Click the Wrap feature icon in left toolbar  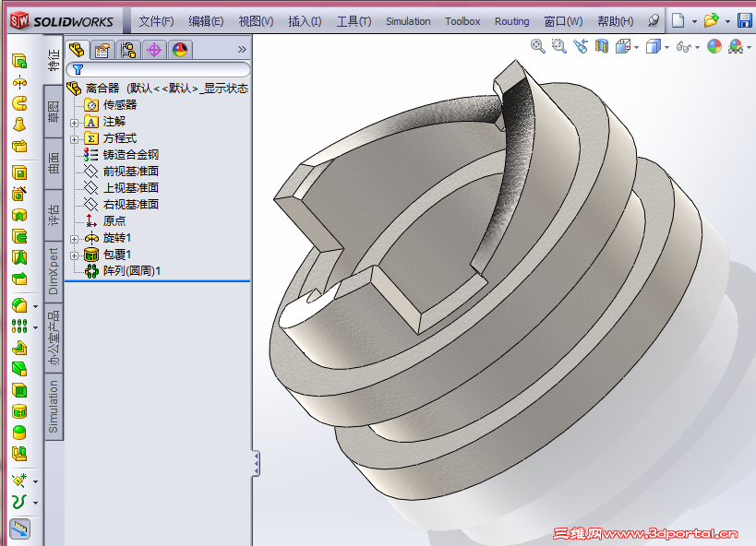click(19, 411)
